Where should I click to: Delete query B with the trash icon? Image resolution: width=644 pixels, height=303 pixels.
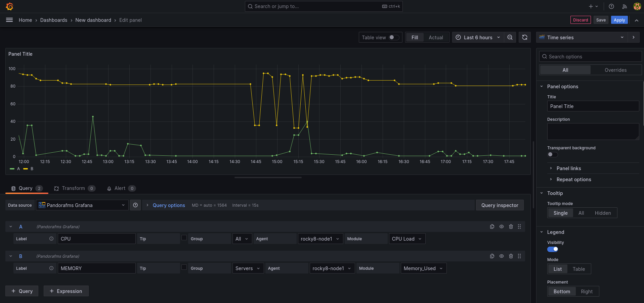click(x=511, y=256)
